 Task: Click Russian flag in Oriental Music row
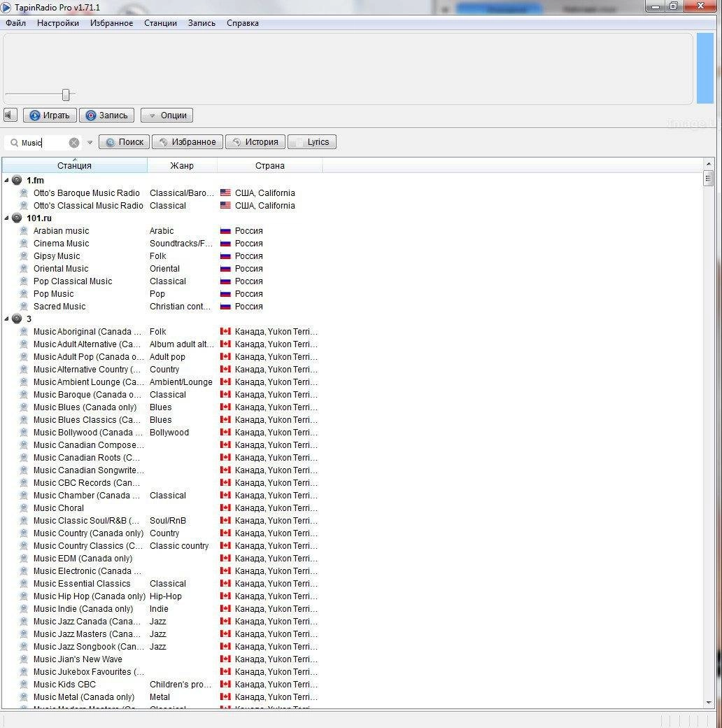225,268
